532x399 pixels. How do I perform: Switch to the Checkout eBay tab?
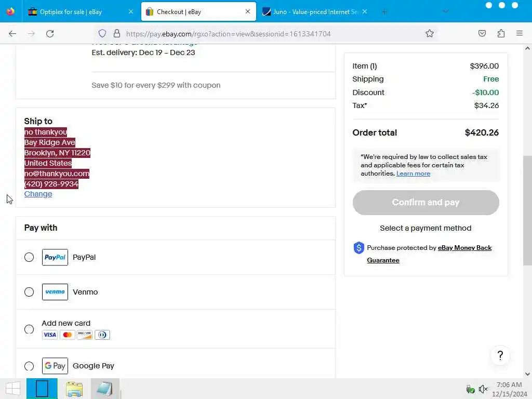(198, 11)
